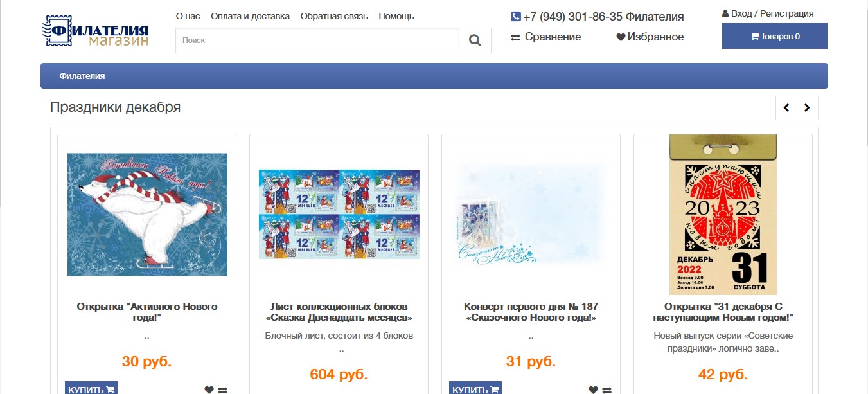Show previous carousel items arrow
Image resolution: width=868 pixels, height=394 pixels.
[786, 108]
